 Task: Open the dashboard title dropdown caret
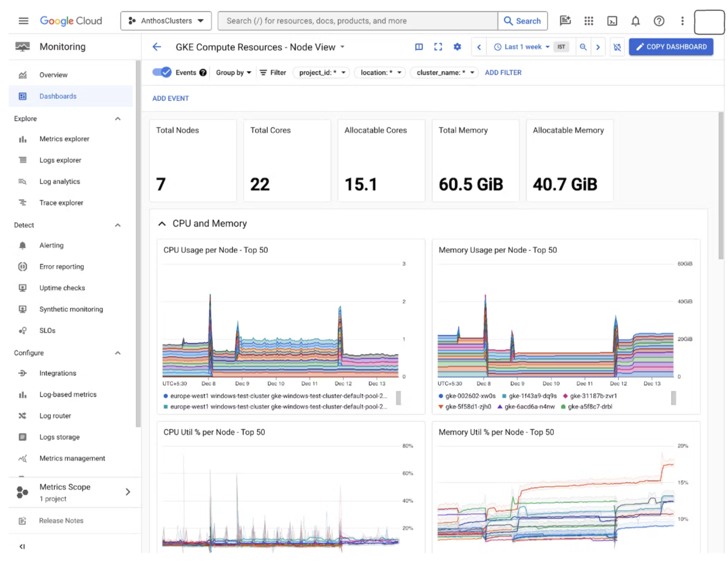coord(342,47)
